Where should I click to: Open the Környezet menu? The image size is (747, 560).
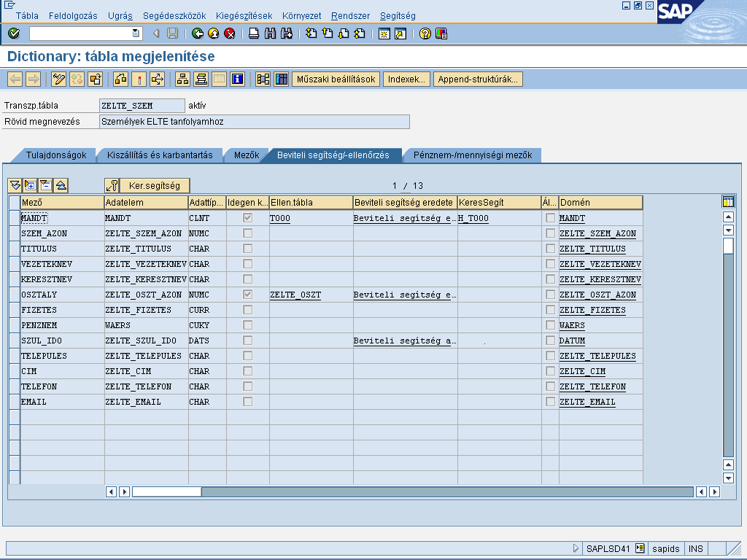tap(301, 16)
